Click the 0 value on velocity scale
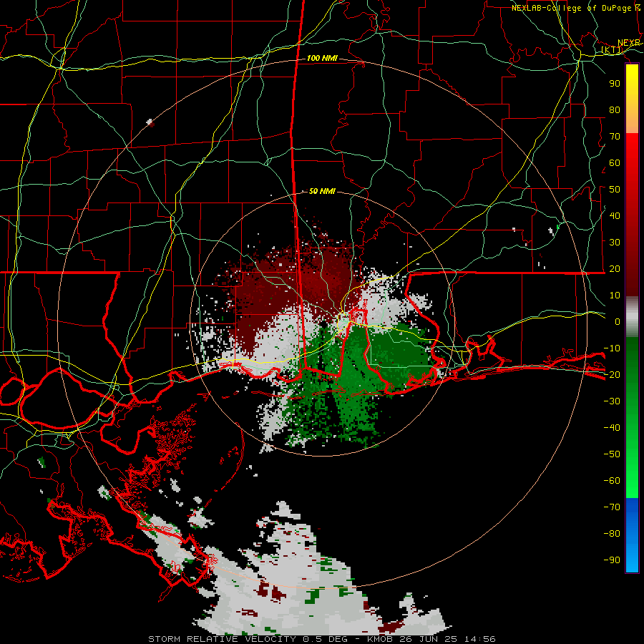This screenshot has height=644, width=644. tap(618, 322)
